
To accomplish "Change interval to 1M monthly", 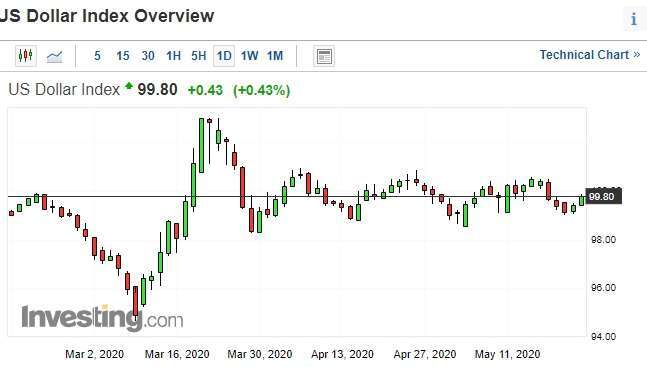I will [275, 56].
